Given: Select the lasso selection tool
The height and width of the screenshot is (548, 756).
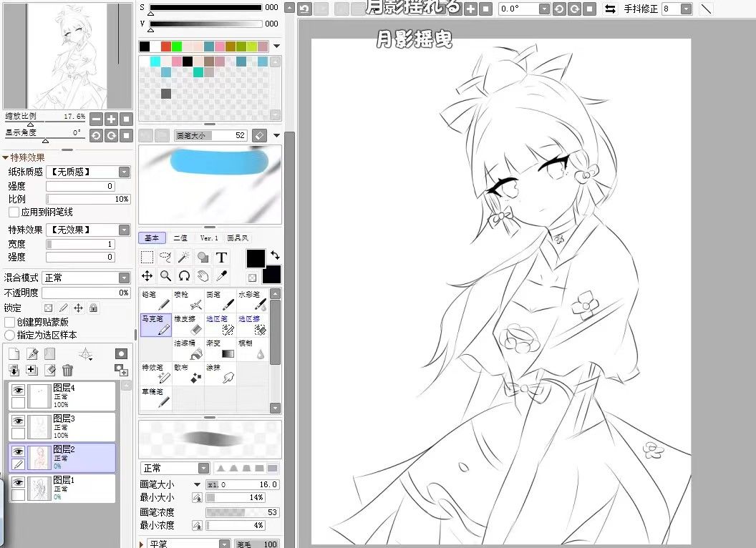Looking at the screenshot, I should 165,258.
